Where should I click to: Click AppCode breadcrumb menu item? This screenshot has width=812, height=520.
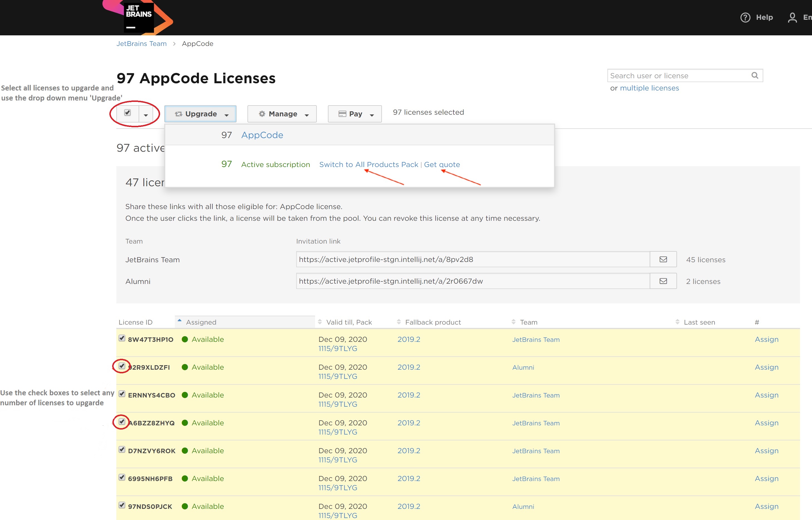point(198,43)
